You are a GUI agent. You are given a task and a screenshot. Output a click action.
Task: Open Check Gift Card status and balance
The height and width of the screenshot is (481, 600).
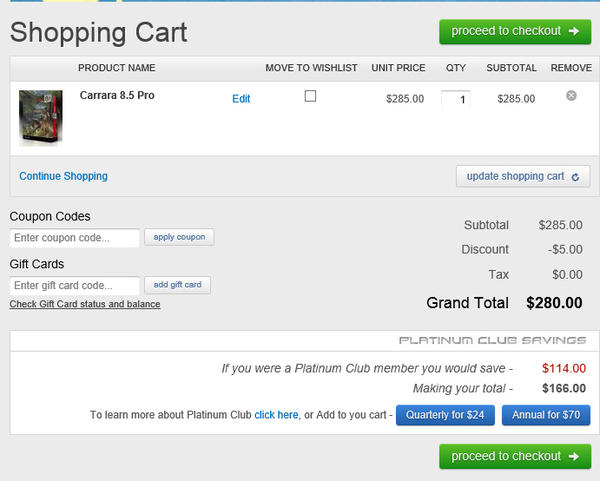[85, 304]
